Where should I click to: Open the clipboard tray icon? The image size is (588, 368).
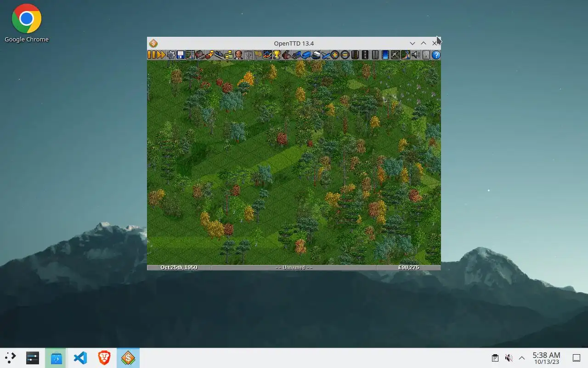pyautogui.click(x=495, y=358)
